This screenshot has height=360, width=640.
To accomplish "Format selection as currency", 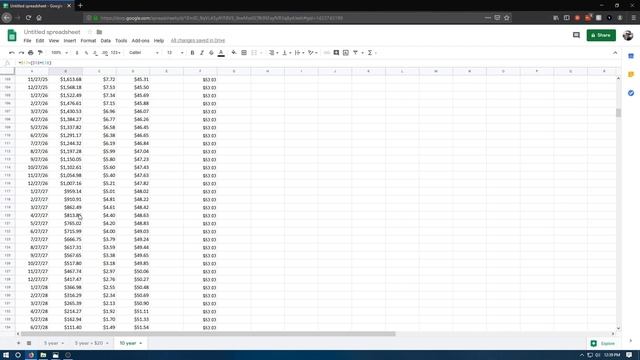I will coord(77,53).
